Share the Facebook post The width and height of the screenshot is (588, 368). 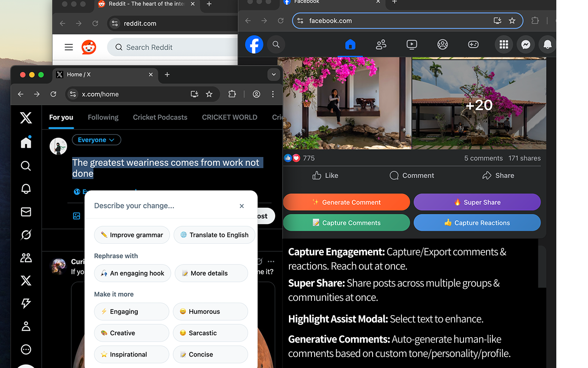coord(498,175)
